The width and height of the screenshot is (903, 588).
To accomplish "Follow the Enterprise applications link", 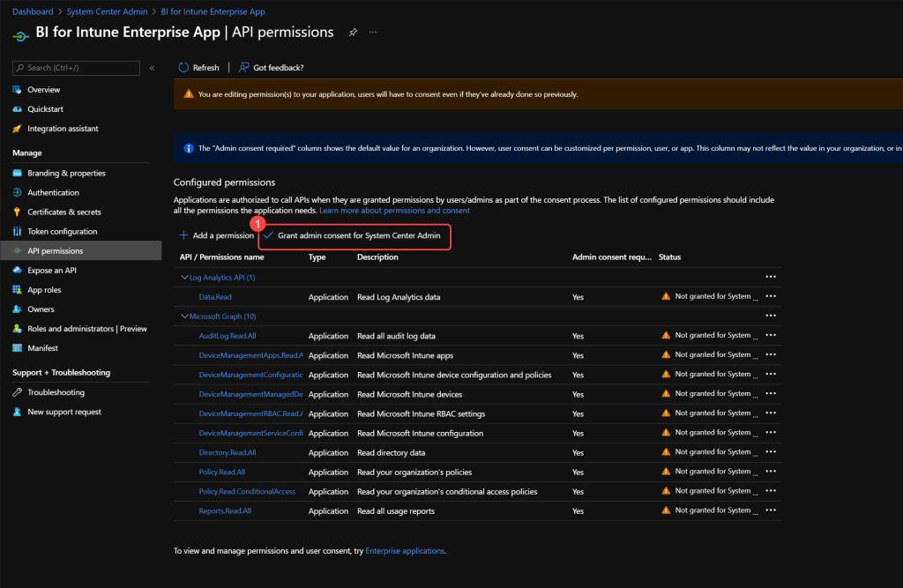I will [x=405, y=551].
